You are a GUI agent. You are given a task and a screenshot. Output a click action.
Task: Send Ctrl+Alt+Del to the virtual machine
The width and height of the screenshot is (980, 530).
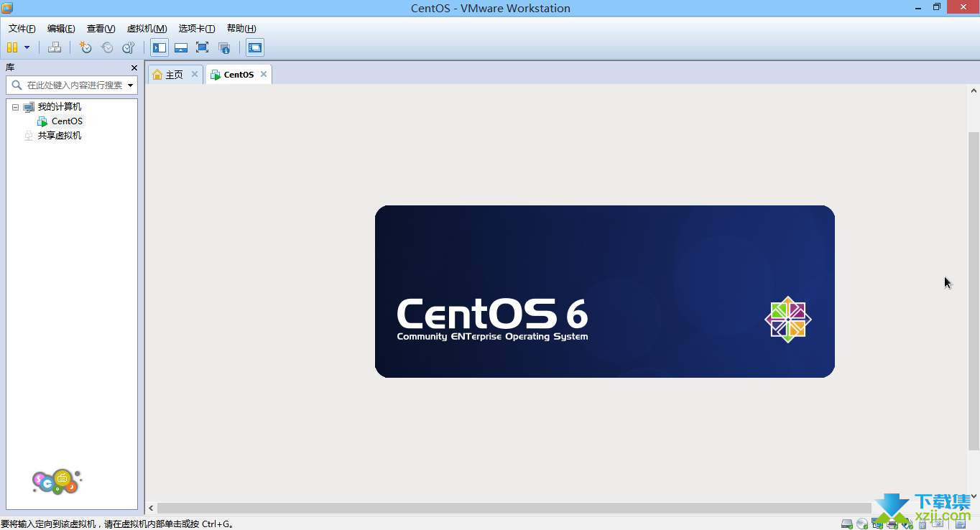[55, 47]
